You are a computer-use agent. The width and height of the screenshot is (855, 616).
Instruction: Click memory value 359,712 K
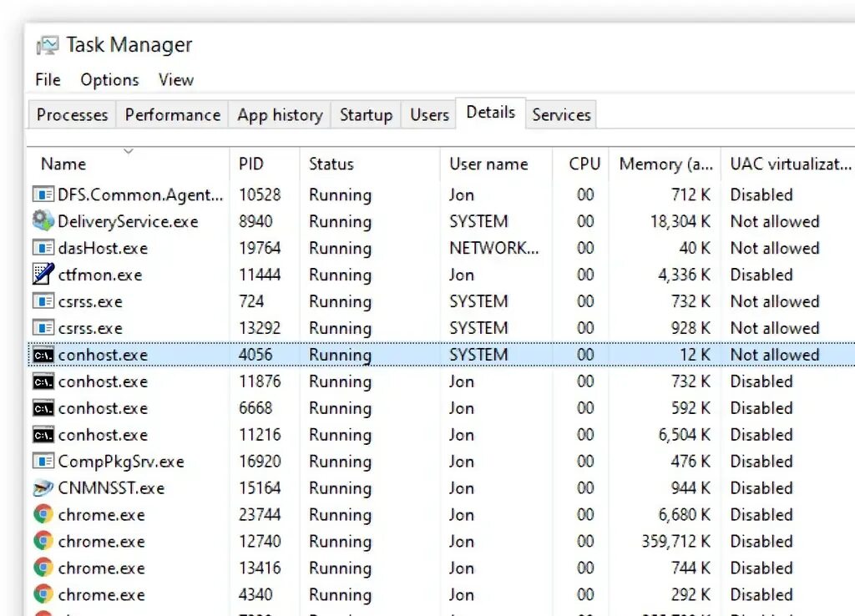675,542
